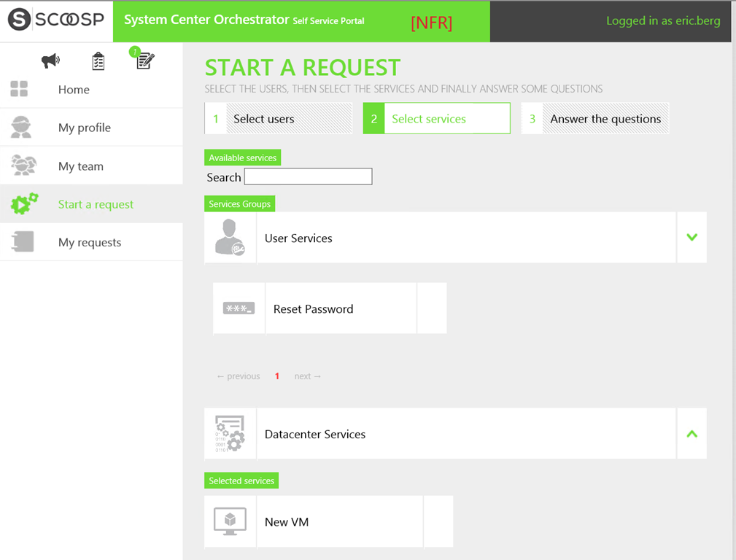
Task: Navigate to My team page
Action: (81, 166)
